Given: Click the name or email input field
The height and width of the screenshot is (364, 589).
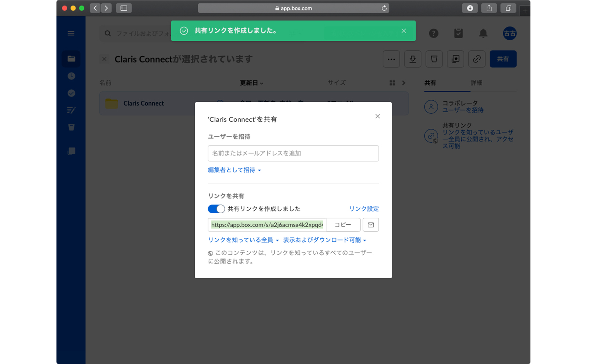Looking at the screenshot, I should 293,153.
